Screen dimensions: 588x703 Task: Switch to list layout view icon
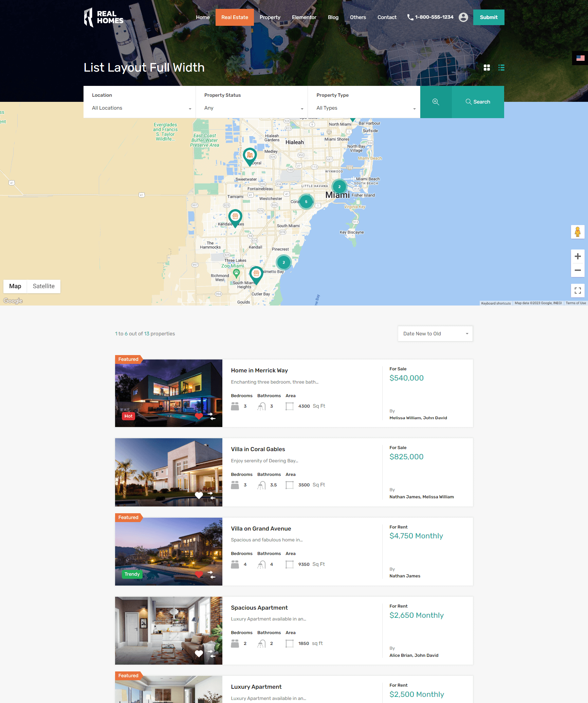click(501, 68)
